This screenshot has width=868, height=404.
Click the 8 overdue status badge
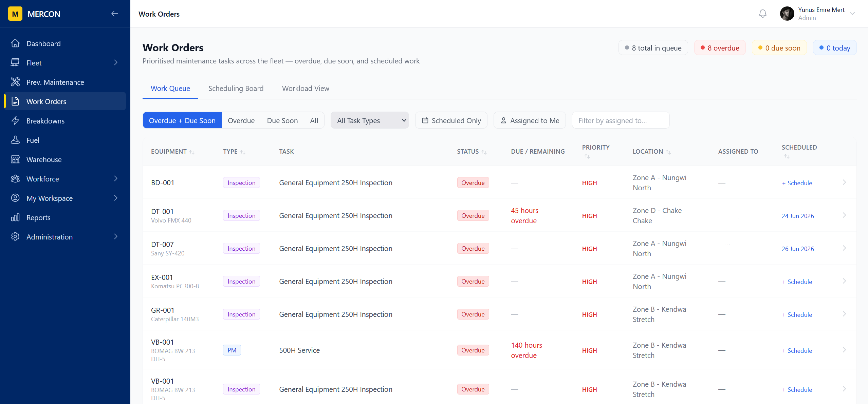pos(720,48)
